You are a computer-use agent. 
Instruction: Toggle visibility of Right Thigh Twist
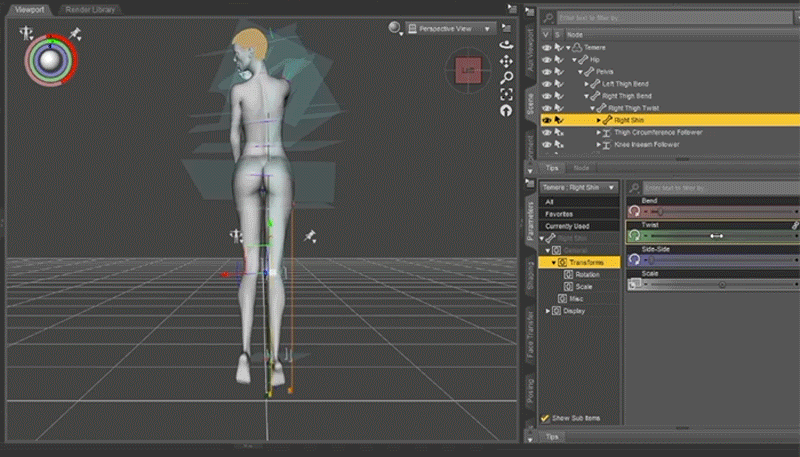[546, 108]
